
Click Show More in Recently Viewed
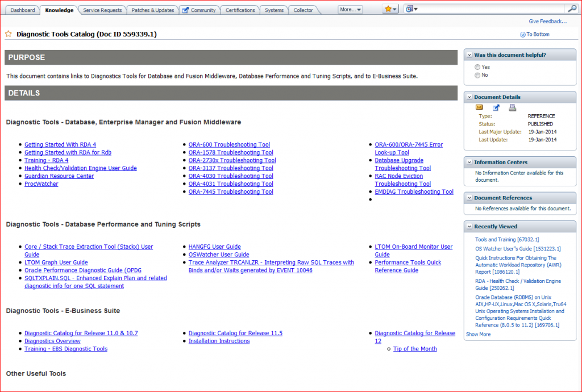pyautogui.click(x=478, y=334)
